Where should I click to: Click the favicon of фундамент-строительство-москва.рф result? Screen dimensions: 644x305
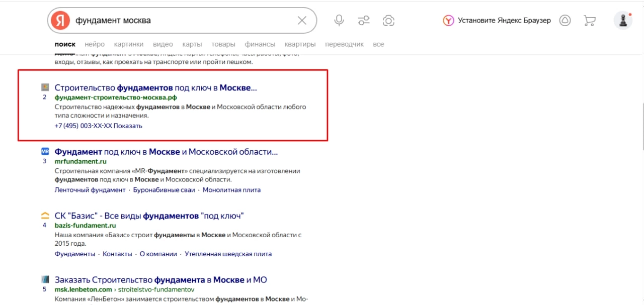point(45,87)
